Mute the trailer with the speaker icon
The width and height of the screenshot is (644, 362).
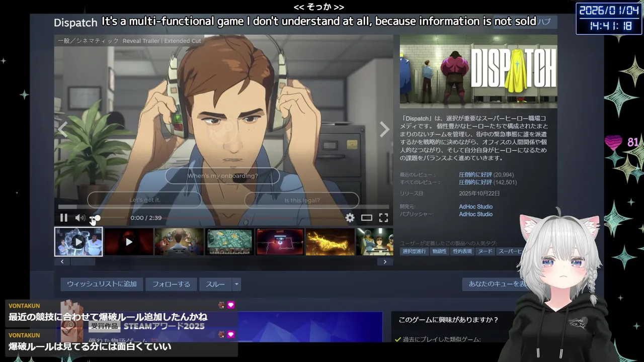pyautogui.click(x=80, y=218)
